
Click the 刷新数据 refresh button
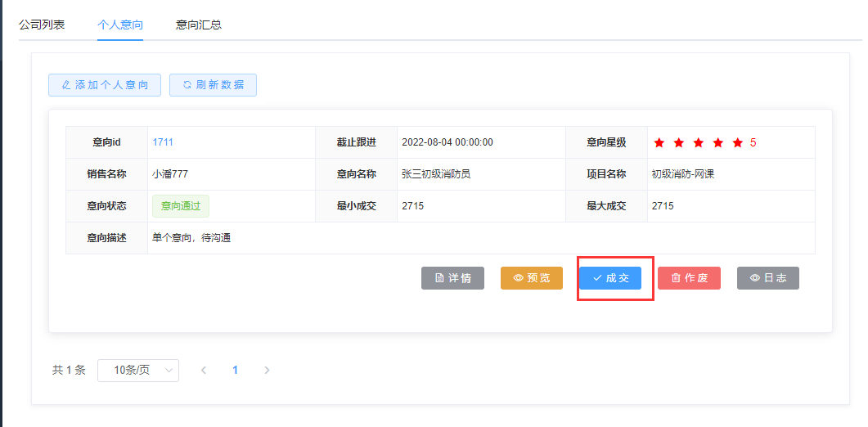point(213,85)
